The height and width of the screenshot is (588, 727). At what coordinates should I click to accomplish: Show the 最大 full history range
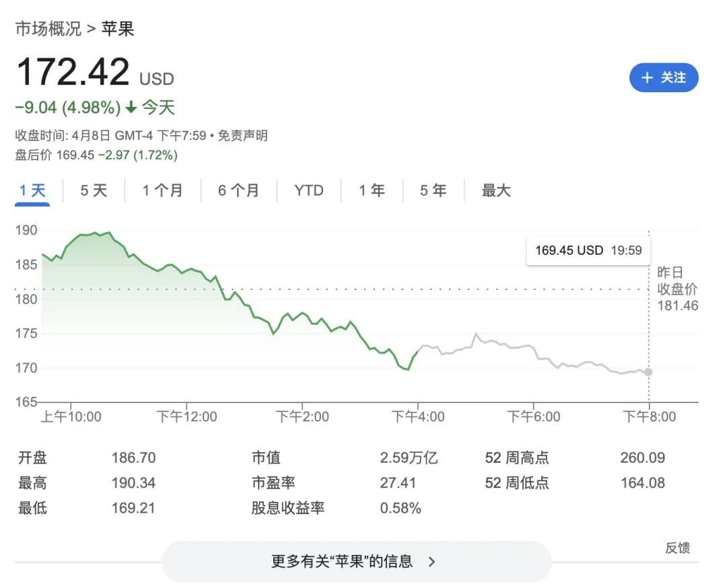coord(496,190)
